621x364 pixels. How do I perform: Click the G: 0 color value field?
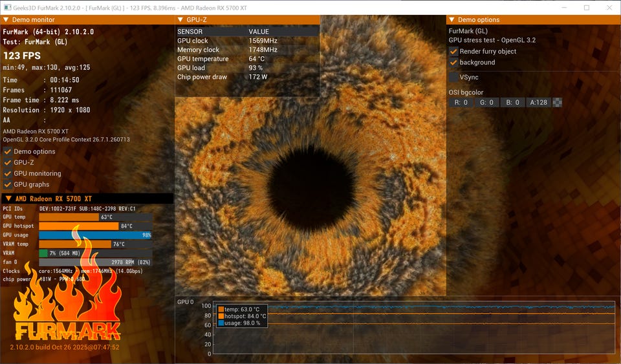click(x=486, y=102)
